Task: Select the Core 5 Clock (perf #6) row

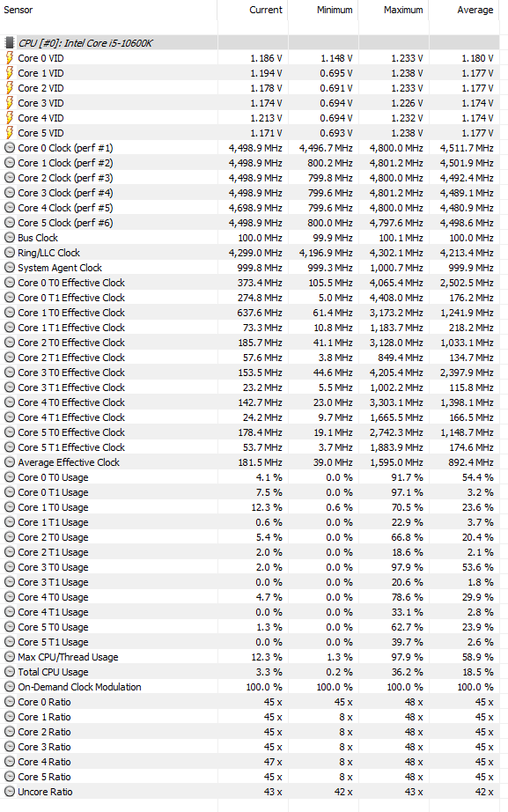Action: (250, 223)
